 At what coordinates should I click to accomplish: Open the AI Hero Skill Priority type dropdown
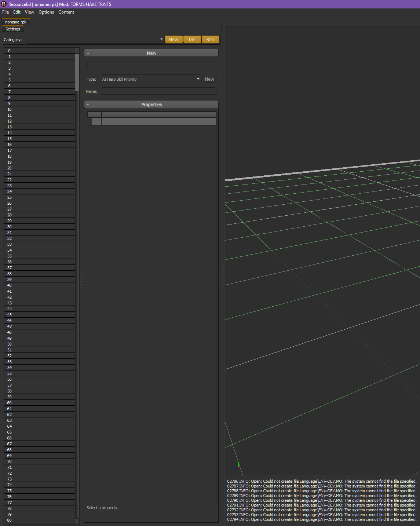[198, 79]
